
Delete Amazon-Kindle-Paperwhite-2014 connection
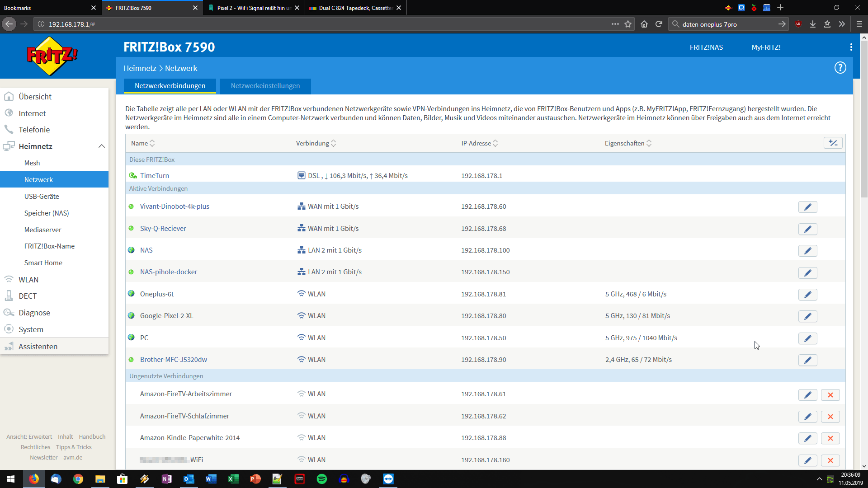(830, 438)
